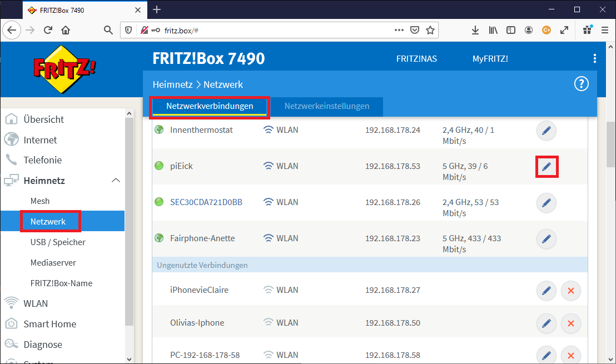Edit the SEC30CDA721D0BB device entry
Screen dimensions: 616x364
(x=546, y=203)
